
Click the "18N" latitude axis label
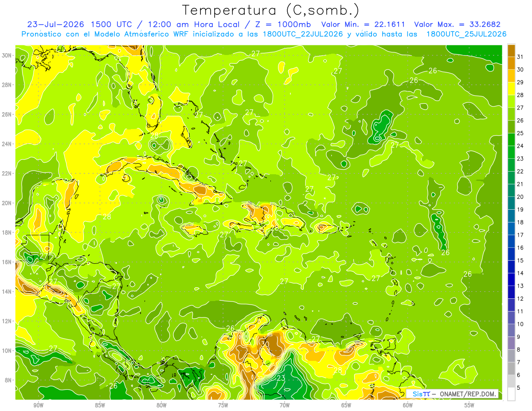coord(8,232)
